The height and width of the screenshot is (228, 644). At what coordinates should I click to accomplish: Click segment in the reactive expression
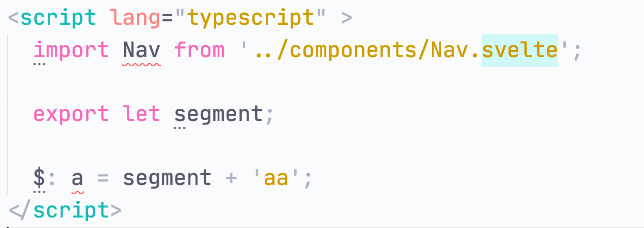point(167,178)
